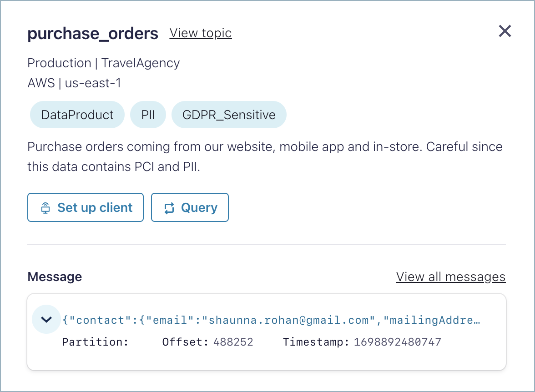Launch a Query on purchase_orders
535x392 pixels.
pos(190,207)
